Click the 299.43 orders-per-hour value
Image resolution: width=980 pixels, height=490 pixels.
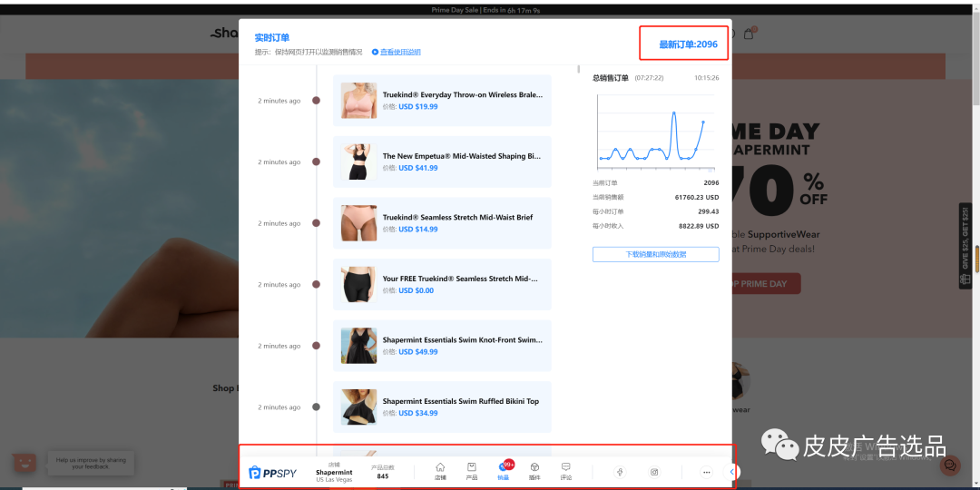tap(708, 211)
